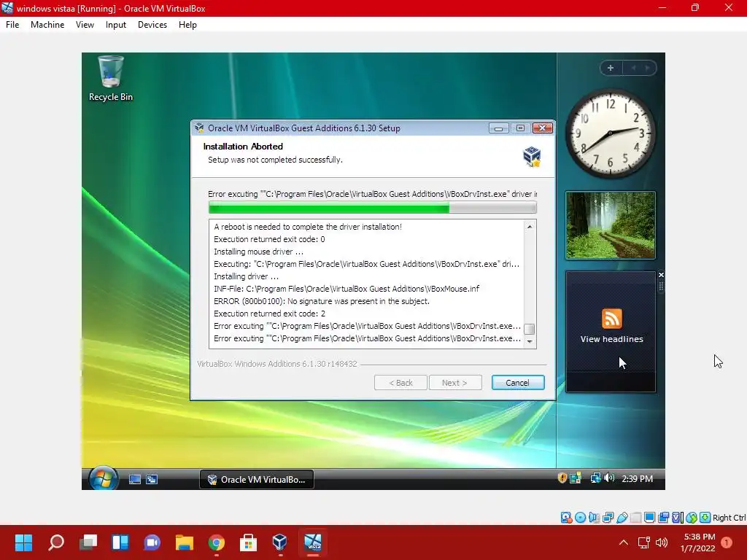Open host notification badge

(x=727, y=542)
